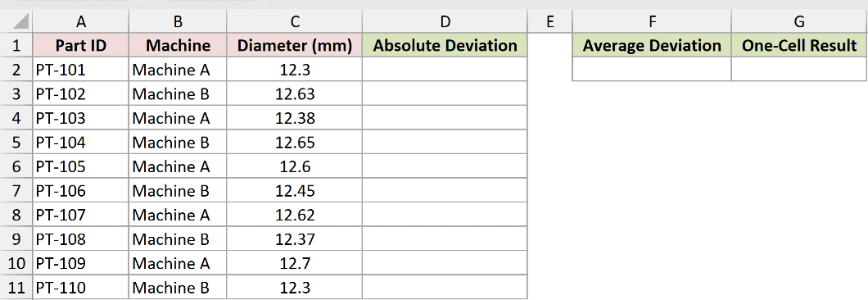
Task: Click the Average Deviation header cell
Action: (x=652, y=45)
